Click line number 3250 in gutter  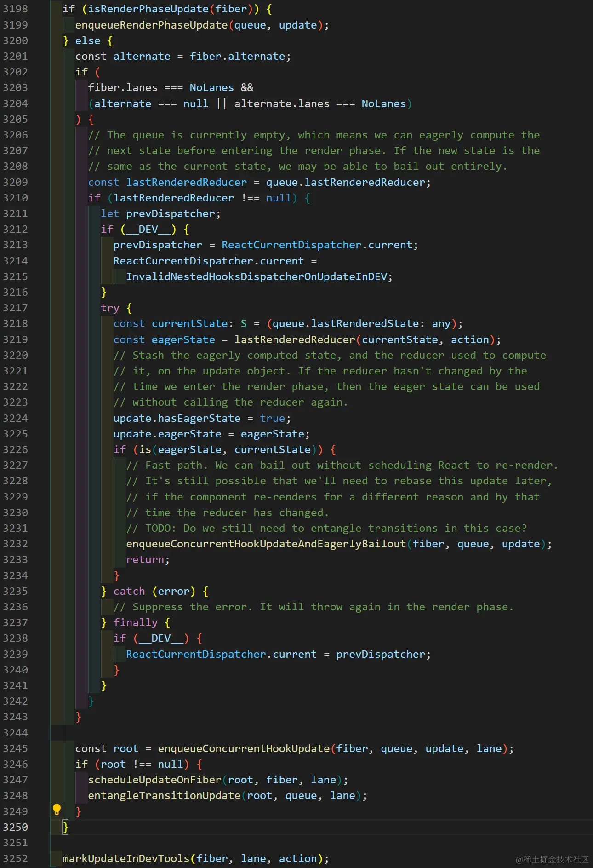[15, 827]
